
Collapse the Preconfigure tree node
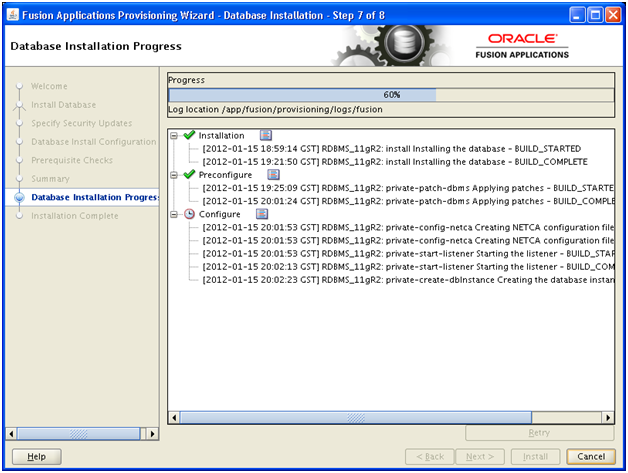[174, 175]
